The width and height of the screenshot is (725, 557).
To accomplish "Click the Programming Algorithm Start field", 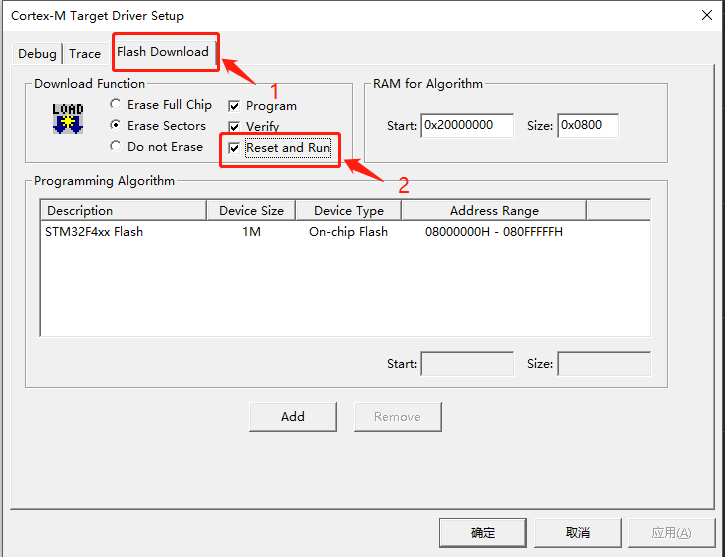I will click(x=467, y=364).
